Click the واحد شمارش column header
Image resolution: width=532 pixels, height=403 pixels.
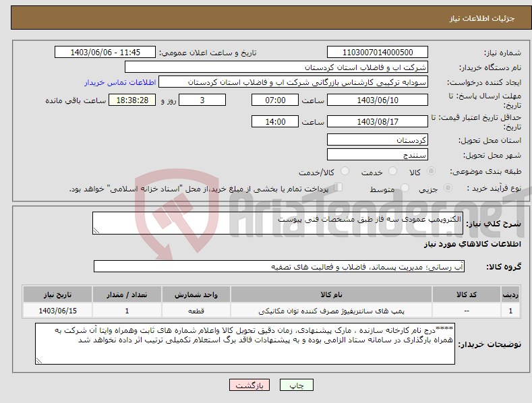click(x=196, y=294)
